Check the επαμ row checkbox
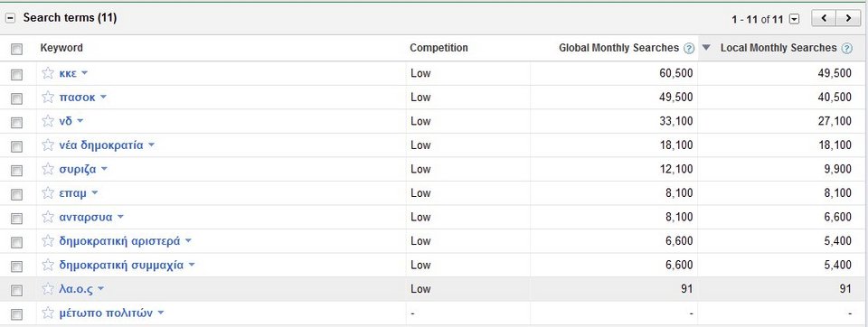 [x=16, y=194]
